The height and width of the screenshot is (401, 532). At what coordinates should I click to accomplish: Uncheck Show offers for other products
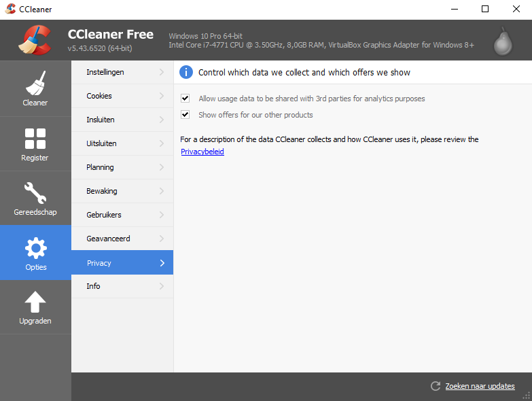click(185, 115)
